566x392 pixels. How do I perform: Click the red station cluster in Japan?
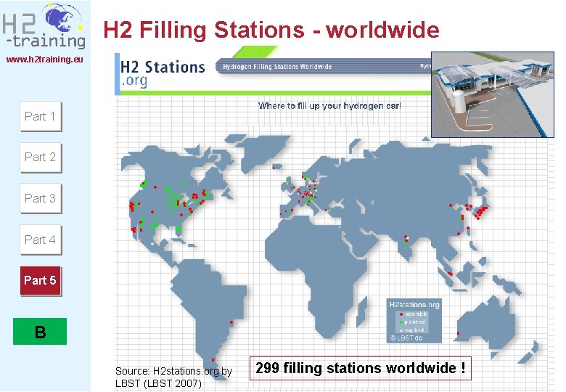[x=481, y=212]
